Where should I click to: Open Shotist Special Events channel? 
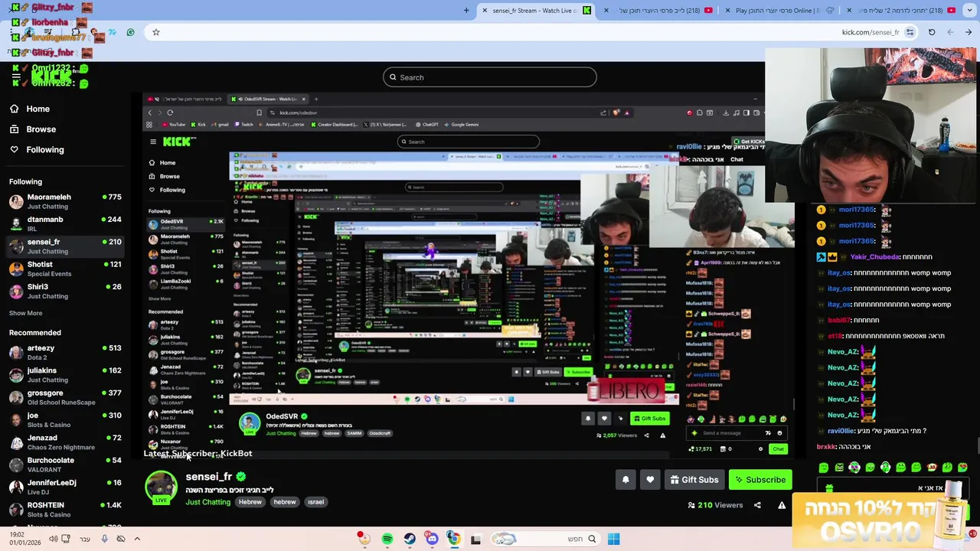tap(65, 269)
